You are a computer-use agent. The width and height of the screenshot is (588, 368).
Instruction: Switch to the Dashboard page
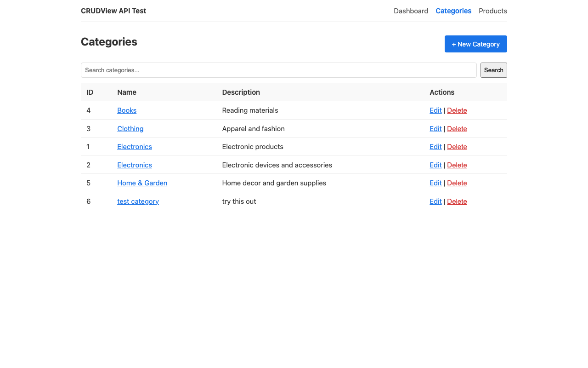pyautogui.click(x=411, y=11)
